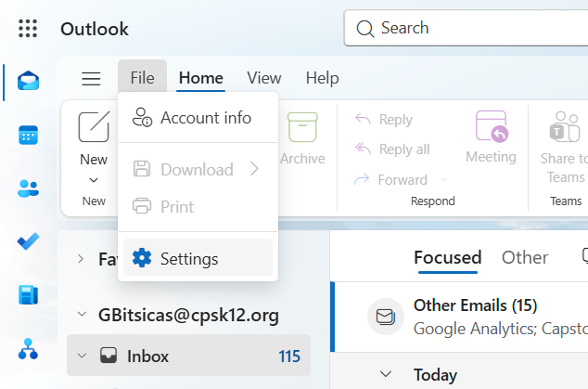Image resolution: width=588 pixels, height=389 pixels.
Task: Collapse the Today message group
Action: click(x=386, y=374)
